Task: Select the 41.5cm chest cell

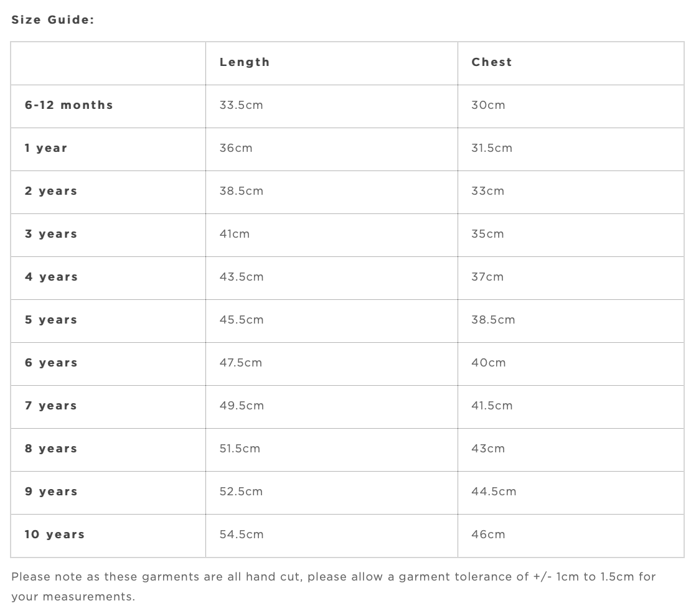Action: [492, 406]
